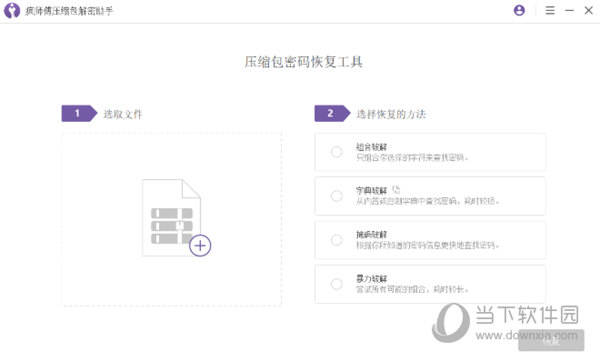The image size is (600, 362).
Task: Close the application window
Action: coord(589,10)
